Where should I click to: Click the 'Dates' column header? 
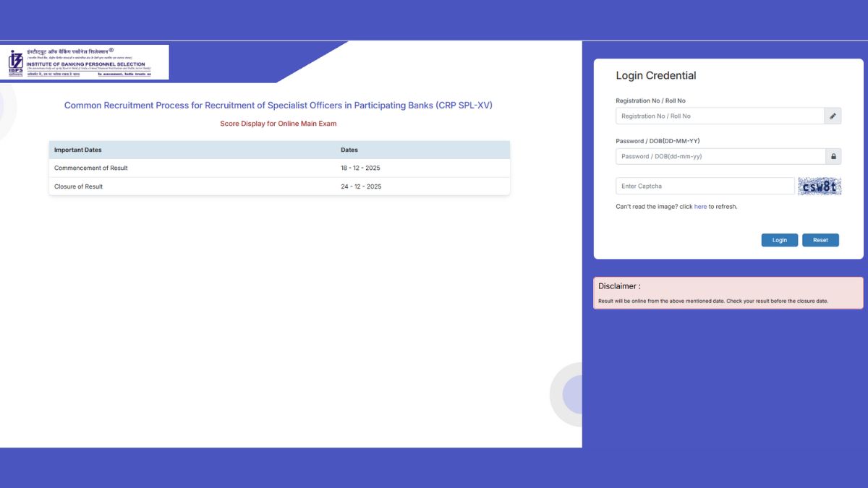[x=349, y=150]
